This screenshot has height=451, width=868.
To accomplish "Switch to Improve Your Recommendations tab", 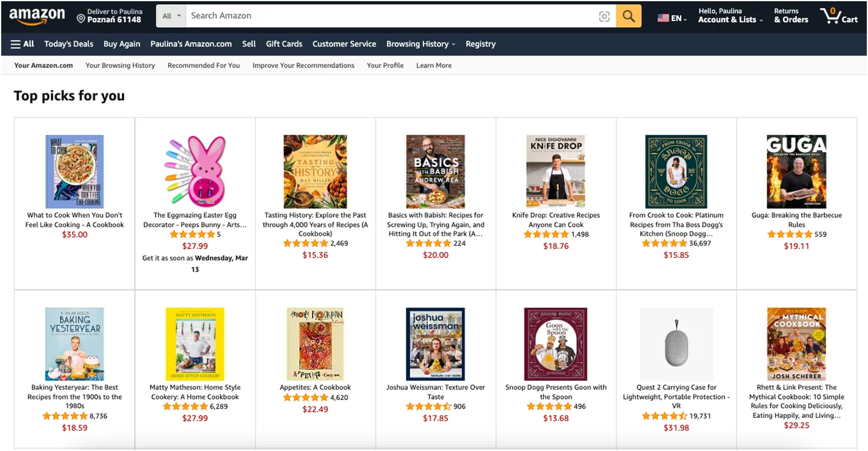I will 303,65.
